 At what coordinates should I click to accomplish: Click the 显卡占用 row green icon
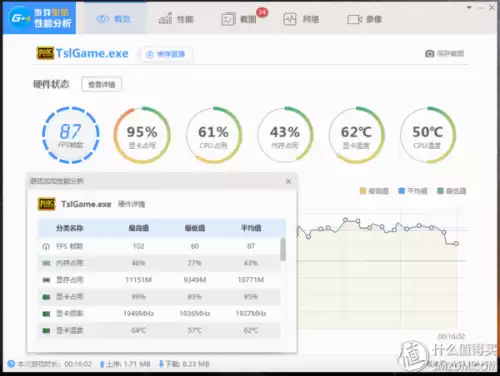[46, 297]
